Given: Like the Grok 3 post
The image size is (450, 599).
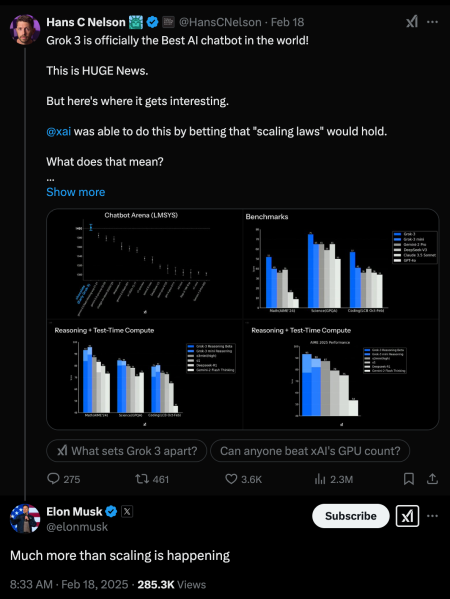Looking at the screenshot, I should 243,479.
